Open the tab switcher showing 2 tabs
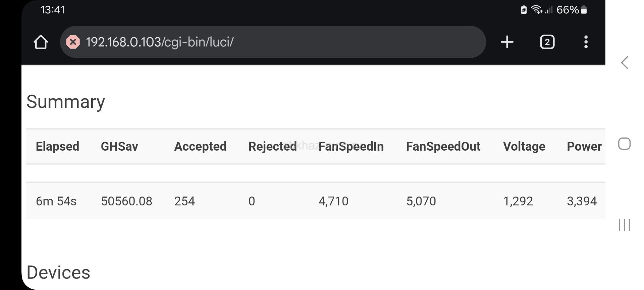The height and width of the screenshot is (290, 644). pyautogui.click(x=547, y=42)
